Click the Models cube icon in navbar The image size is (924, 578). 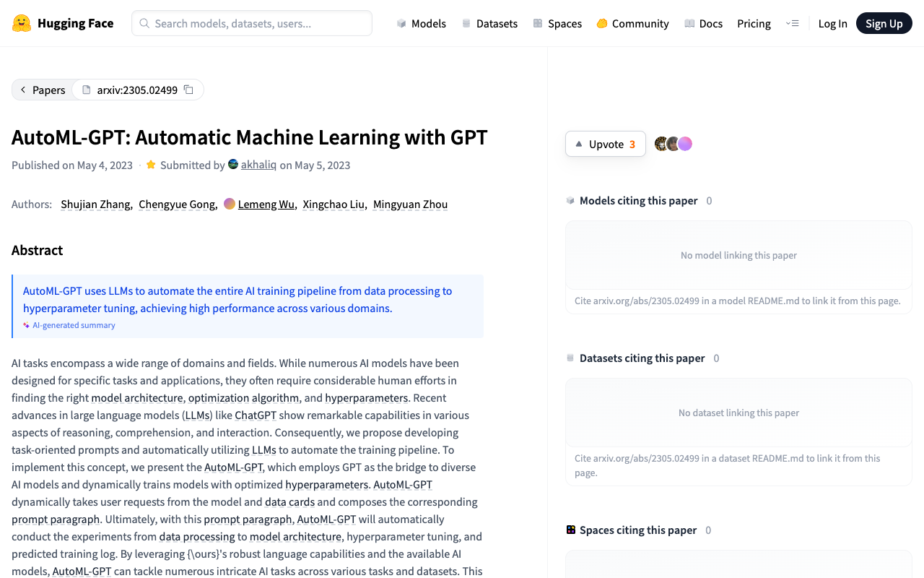click(x=401, y=23)
